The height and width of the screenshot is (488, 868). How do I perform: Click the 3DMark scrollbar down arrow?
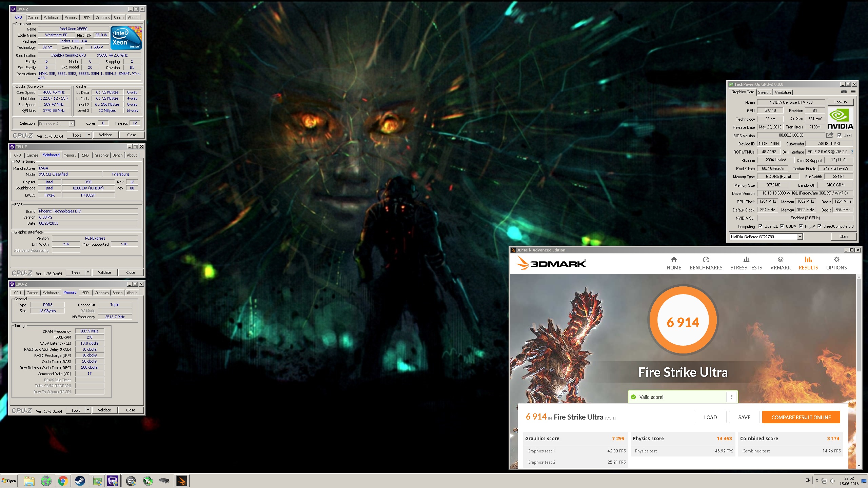[859, 466]
